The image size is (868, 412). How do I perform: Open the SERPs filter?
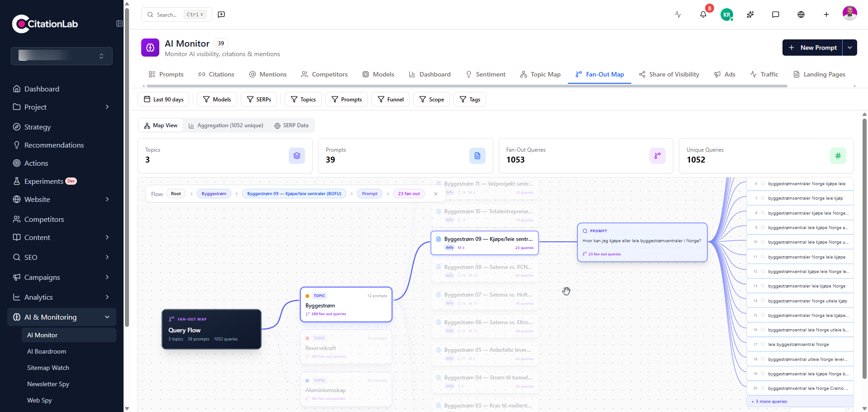[259, 100]
